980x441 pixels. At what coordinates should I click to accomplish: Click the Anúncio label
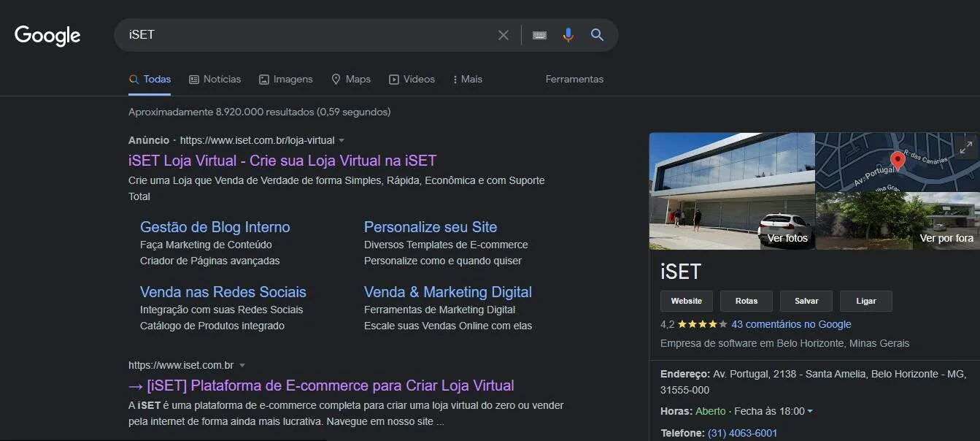149,140
